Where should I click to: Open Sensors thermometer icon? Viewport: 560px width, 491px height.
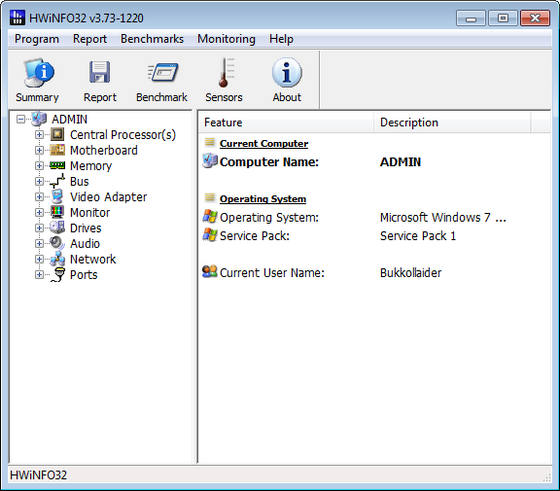(225, 72)
